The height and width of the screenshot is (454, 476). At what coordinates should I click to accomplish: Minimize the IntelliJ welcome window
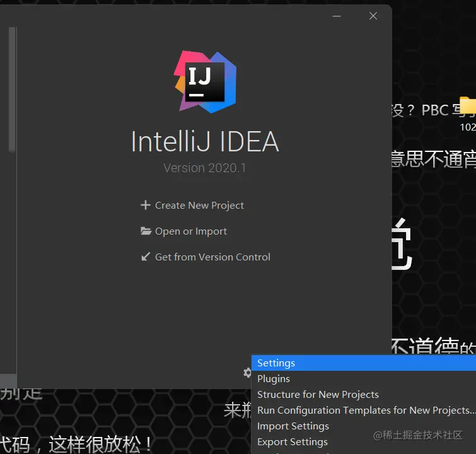point(337,16)
